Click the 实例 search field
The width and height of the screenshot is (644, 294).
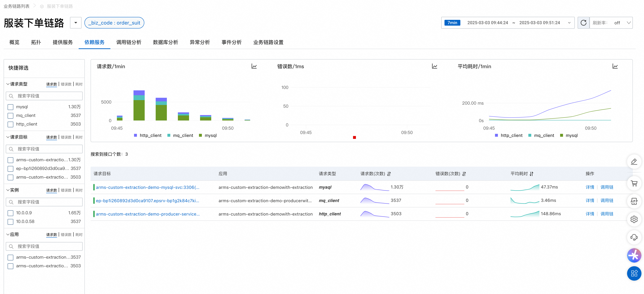44,202
